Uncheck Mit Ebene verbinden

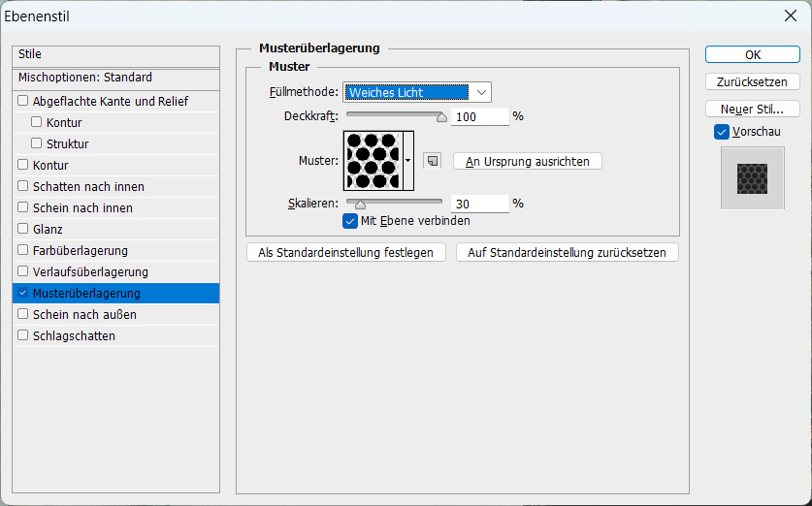(350, 221)
